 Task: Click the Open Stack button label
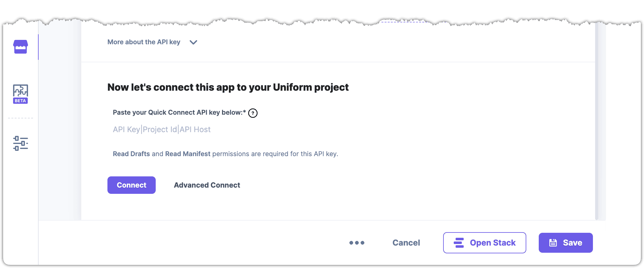click(x=493, y=243)
